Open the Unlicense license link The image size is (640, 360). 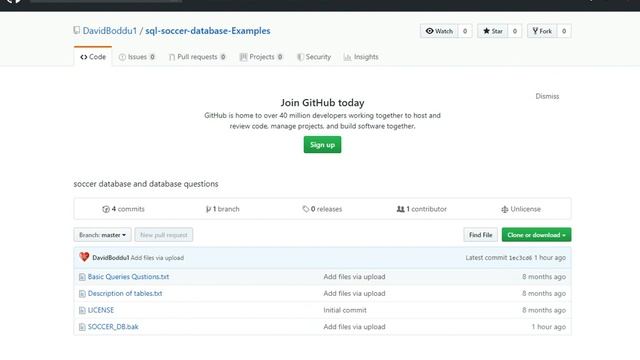[521, 209]
